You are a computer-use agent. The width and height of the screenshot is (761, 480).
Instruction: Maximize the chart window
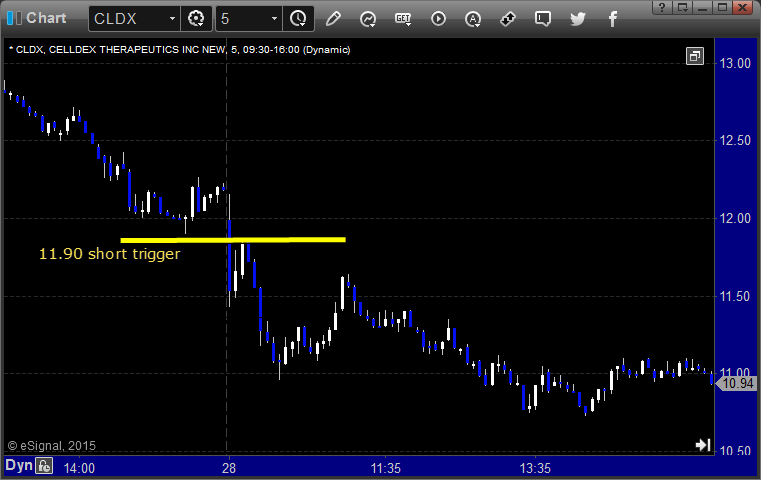(722, 7)
